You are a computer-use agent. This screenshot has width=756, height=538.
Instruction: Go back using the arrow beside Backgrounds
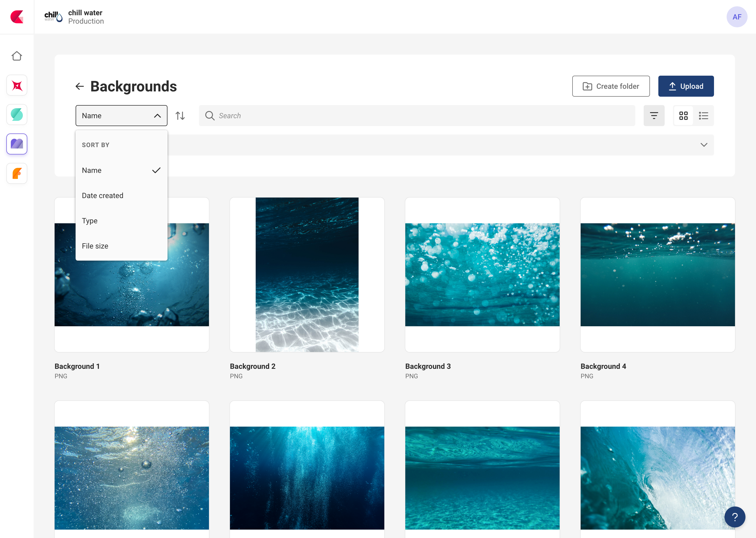tap(80, 86)
